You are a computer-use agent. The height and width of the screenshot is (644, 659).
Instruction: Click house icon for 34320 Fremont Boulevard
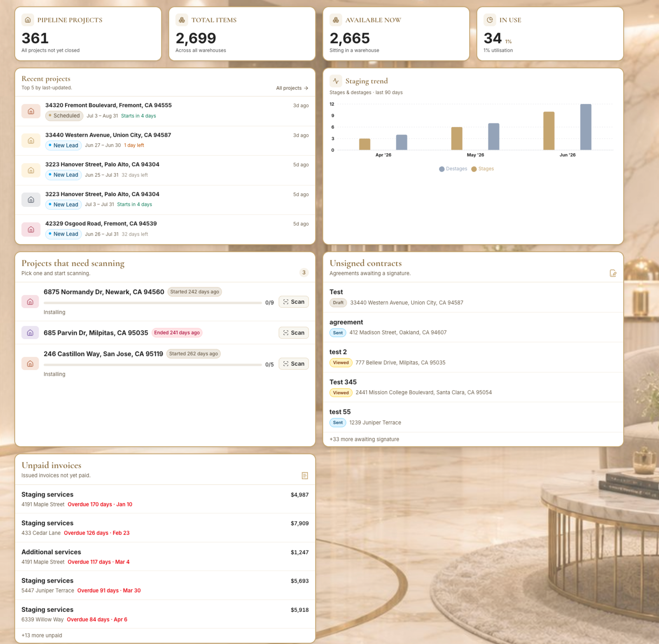click(x=31, y=111)
